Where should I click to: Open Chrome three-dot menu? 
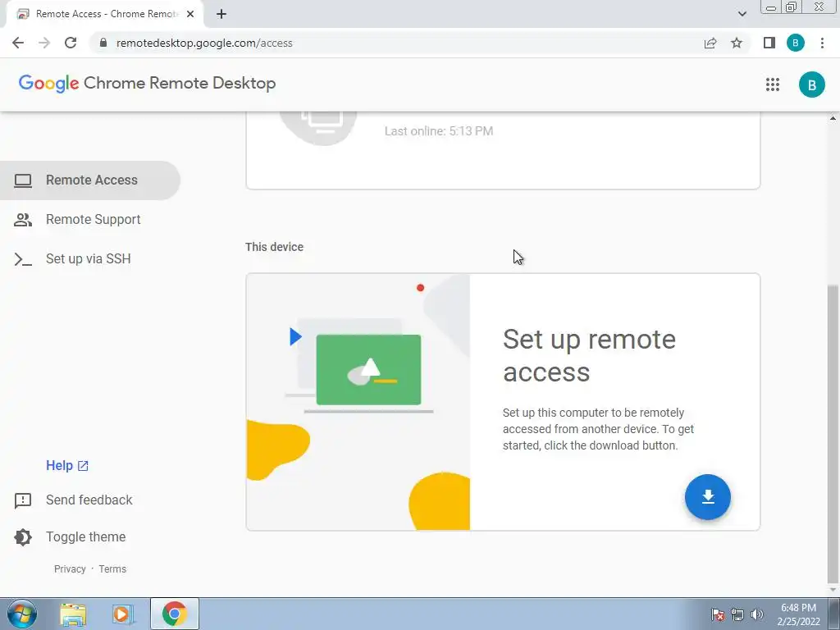822,43
